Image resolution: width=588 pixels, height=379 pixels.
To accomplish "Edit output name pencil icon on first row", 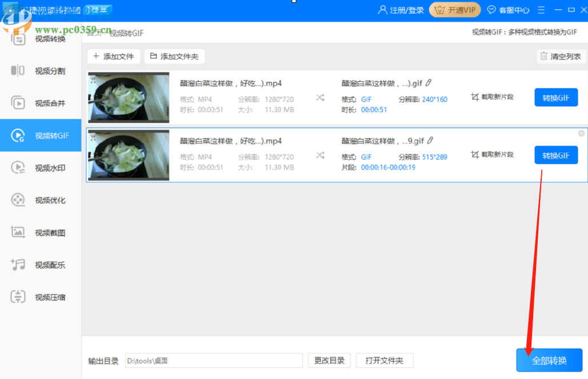I will coord(428,83).
